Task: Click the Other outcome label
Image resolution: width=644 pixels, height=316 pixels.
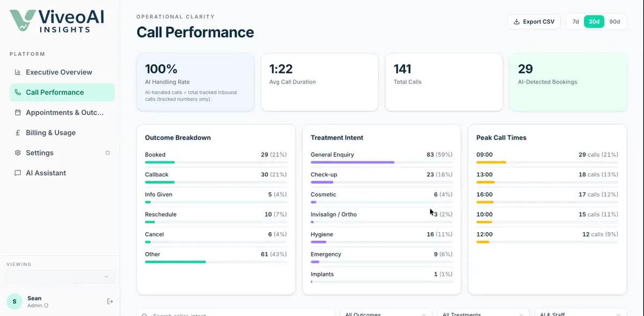Action: (152, 254)
